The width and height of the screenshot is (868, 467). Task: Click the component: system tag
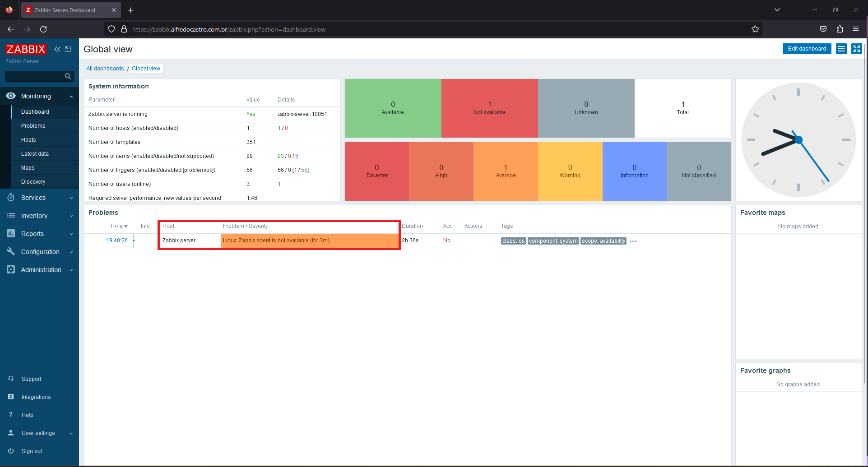coord(553,241)
